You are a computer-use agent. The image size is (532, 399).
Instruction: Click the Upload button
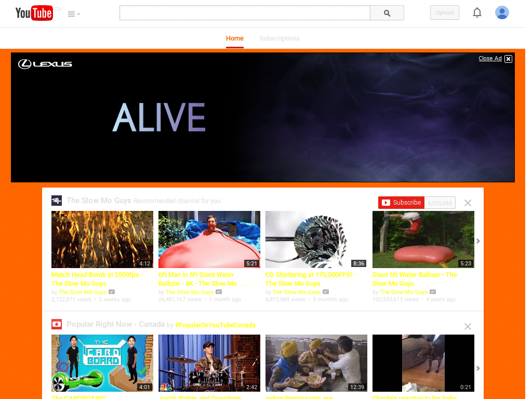pos(445,12)
